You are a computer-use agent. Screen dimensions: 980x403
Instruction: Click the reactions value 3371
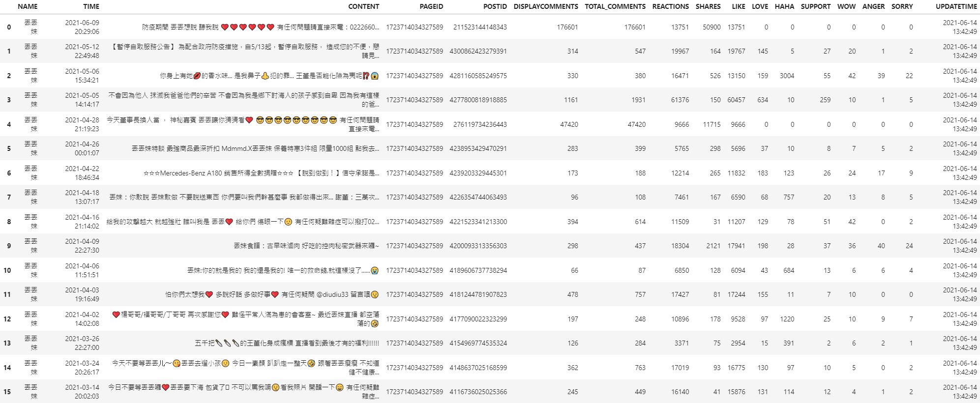(x=682, y=343)
